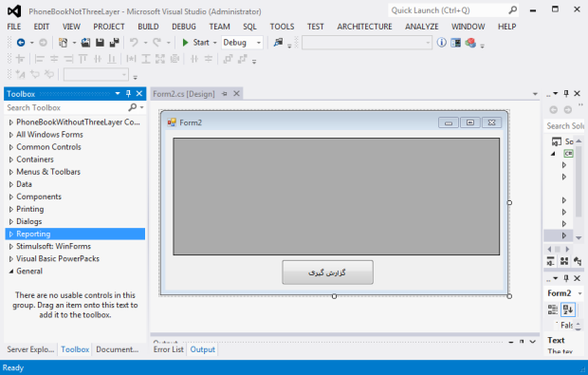The image size is (588, 375).
Task: Open the ANALYZE menu
Action: coord(421,27)
